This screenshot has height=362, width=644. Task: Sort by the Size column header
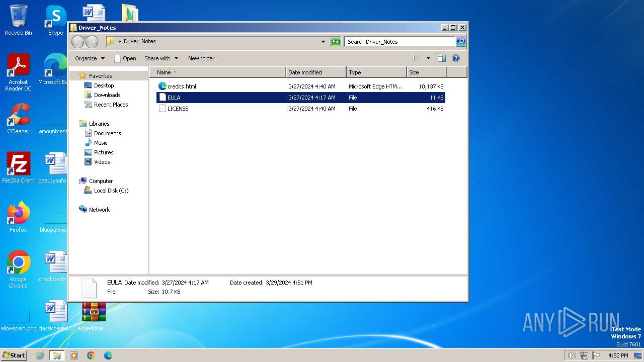[x=427, y=72]
